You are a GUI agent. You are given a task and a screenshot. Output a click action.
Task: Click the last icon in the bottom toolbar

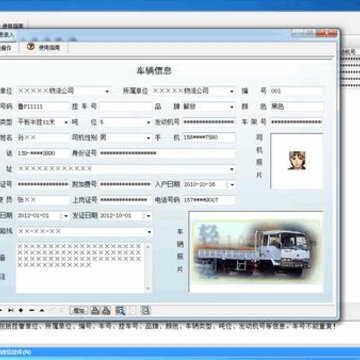click(145, 310)
